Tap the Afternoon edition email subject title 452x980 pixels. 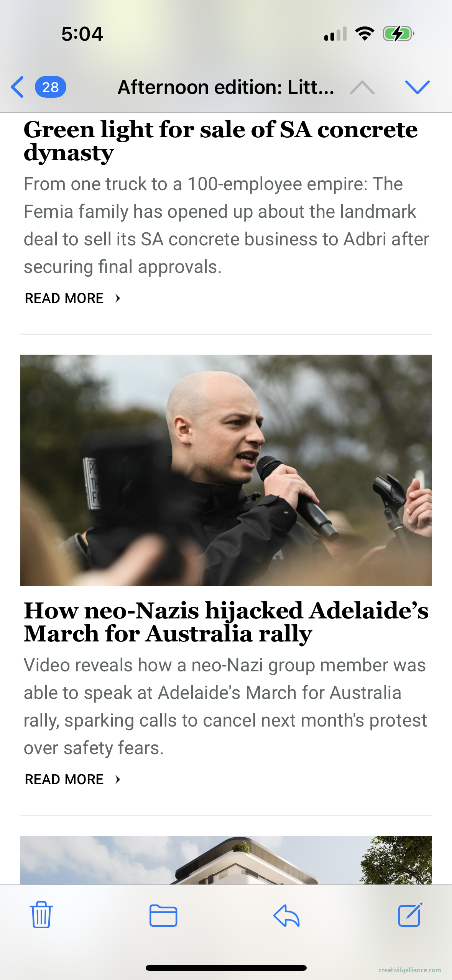(226, 87)
